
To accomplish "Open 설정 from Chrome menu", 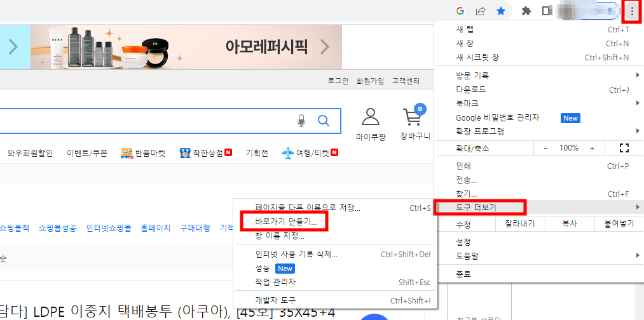I will click(x=539, y=242).
